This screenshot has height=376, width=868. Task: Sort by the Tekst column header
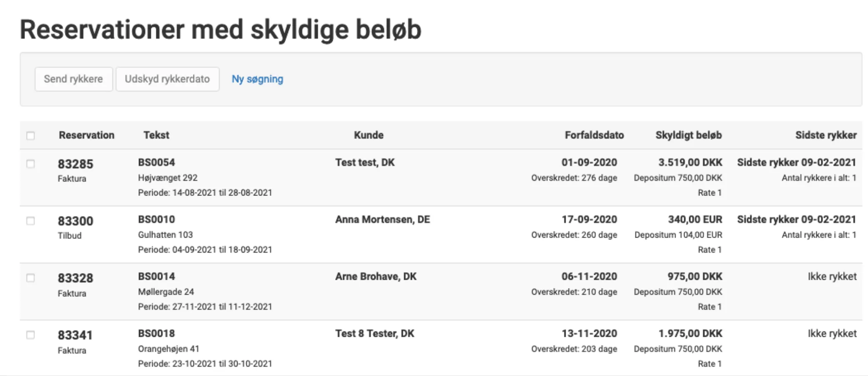tap(156, 135)
